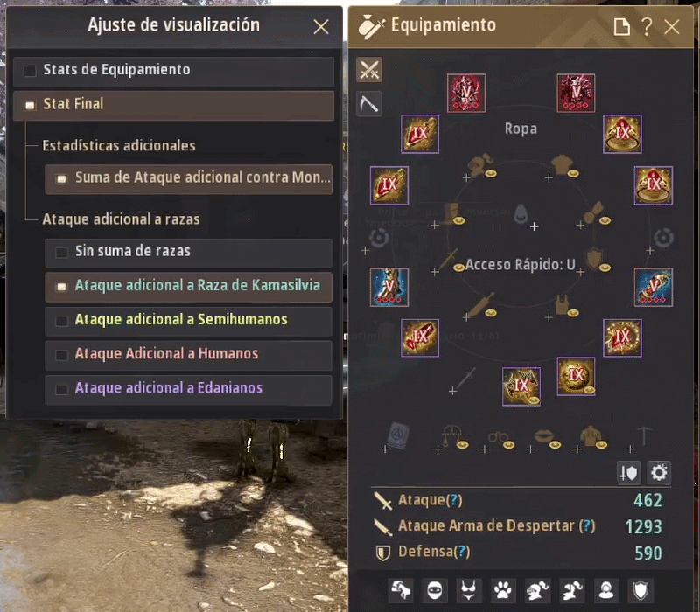Enable Stats de Equipamiento checkbox
Screen dimensions: 700x612
click(30, 71)
